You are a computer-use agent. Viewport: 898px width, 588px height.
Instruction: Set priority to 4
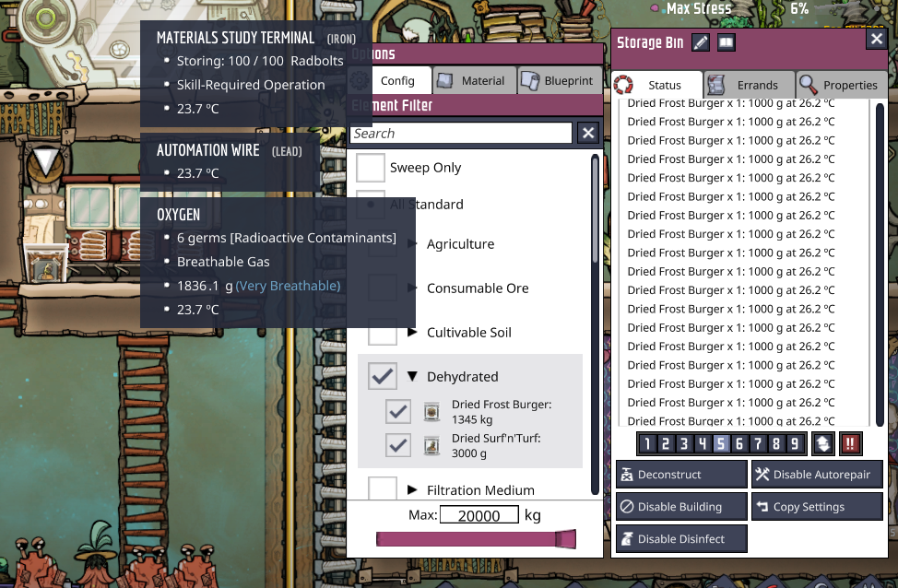click(703, 443)
